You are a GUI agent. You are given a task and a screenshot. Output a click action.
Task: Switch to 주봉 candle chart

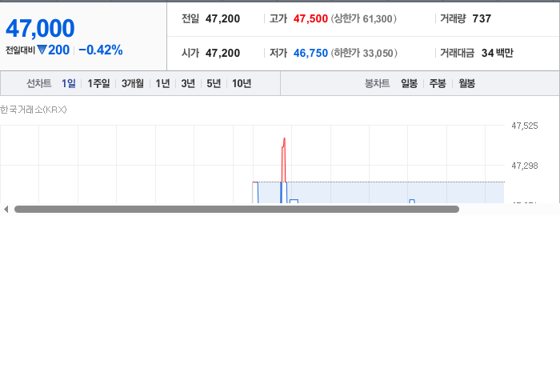point(438,83)
